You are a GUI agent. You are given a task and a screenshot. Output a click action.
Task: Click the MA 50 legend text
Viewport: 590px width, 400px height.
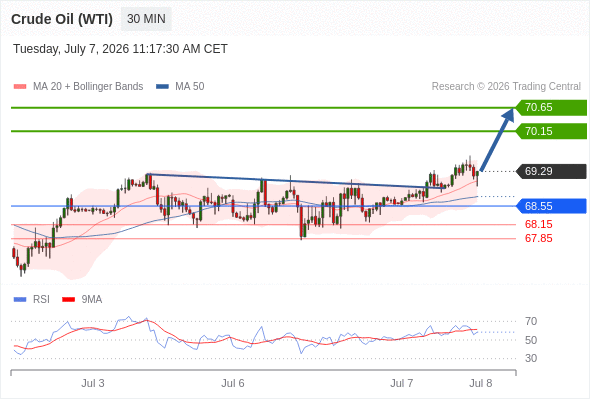tap(190, 87)
